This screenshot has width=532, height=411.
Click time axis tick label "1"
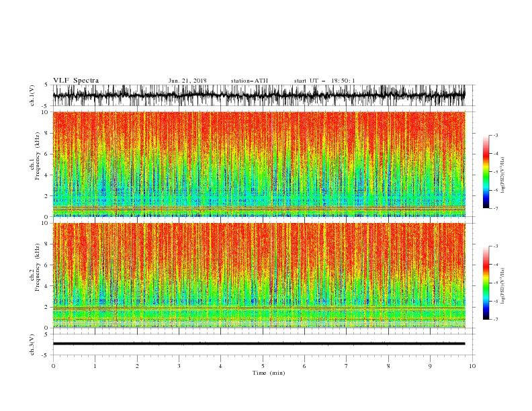point(95,366)
